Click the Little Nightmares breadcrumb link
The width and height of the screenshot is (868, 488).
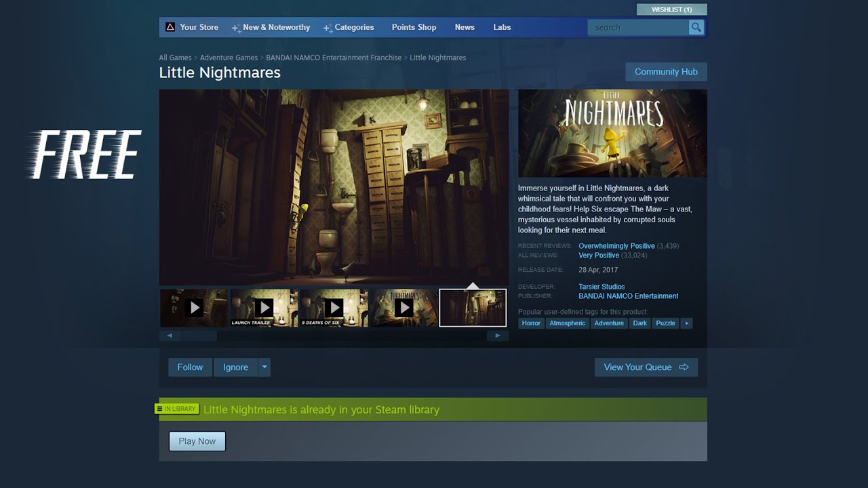tap(438, 58)
